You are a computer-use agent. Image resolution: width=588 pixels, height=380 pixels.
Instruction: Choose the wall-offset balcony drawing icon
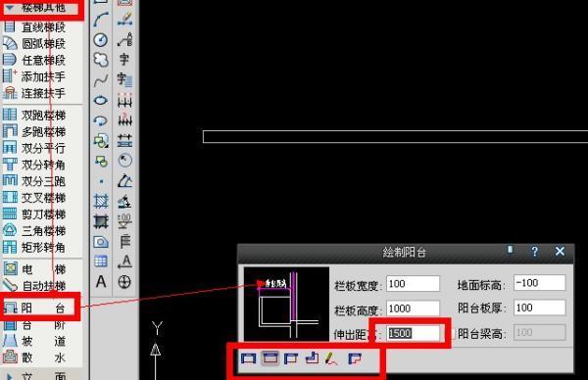pyautogui.click(x=312, y=358)
